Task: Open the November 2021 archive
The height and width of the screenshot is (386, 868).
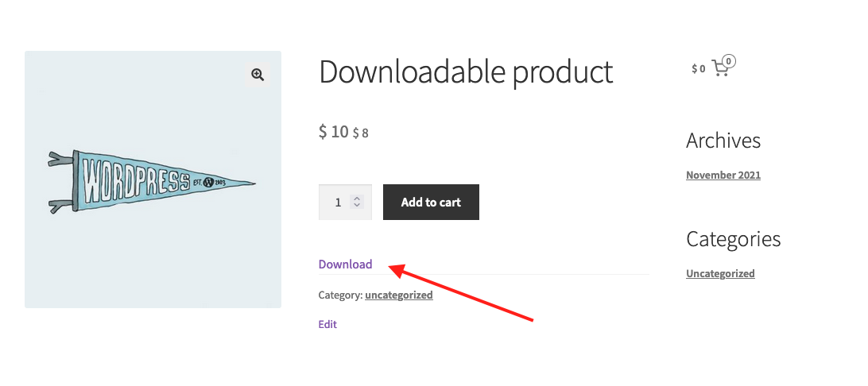Action: pyautogui.click(x=723, y=176)
